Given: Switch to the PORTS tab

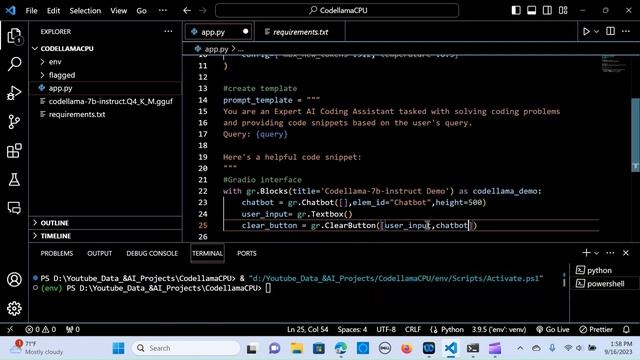Looking at the screenshot, I should [247, 253].
